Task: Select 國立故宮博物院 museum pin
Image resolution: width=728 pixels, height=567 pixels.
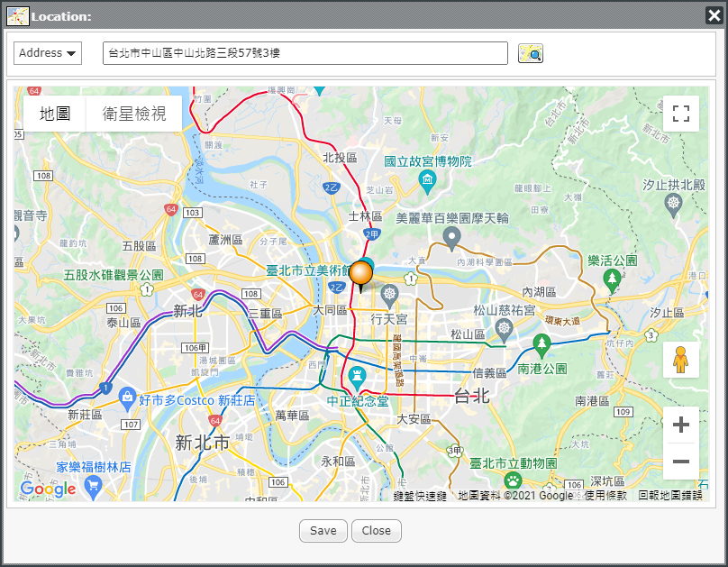Action: pyautogui.click(x=427, y=181)
